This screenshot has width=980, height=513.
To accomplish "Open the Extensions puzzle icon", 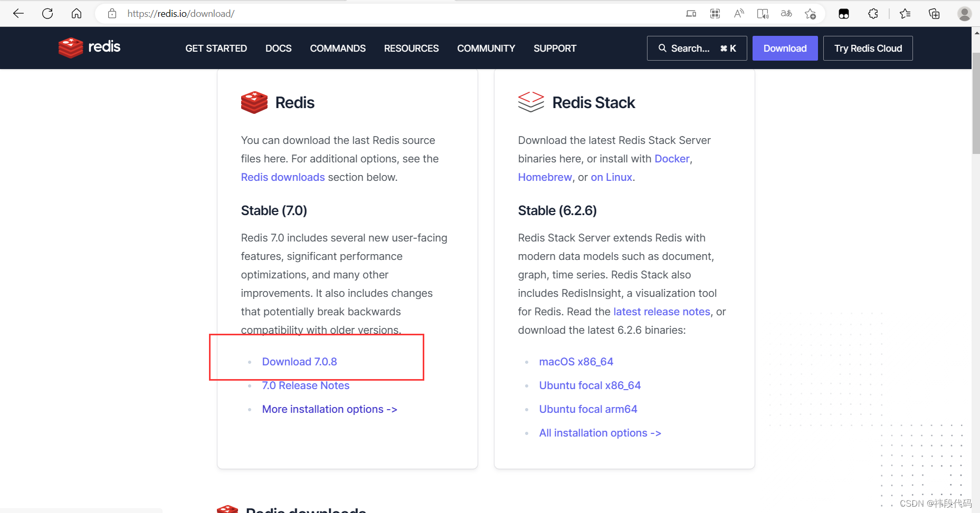I will pos(873,14).
